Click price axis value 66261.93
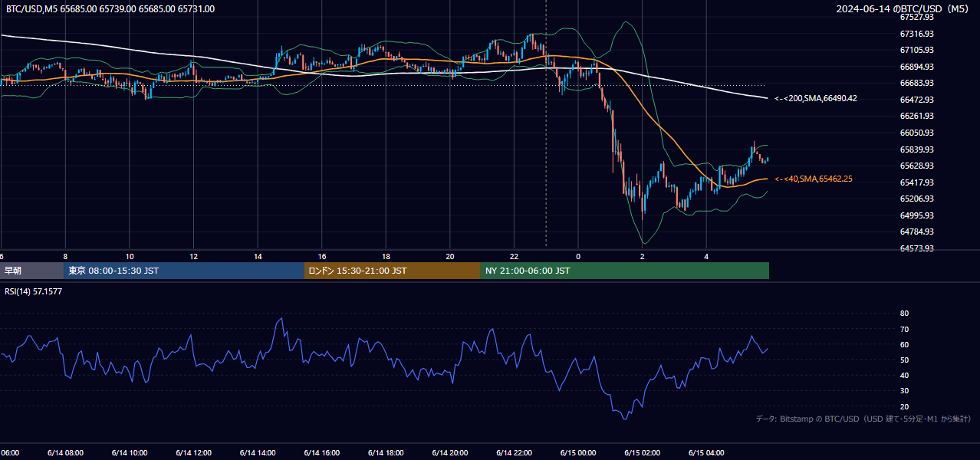The height and width of the screenshot is (460, 980). [x=916, y=116]
